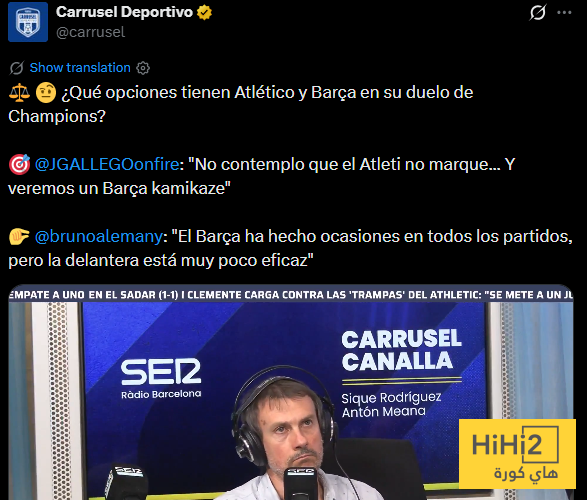Open the @brunoalemany mention

(x=99, y=237)
